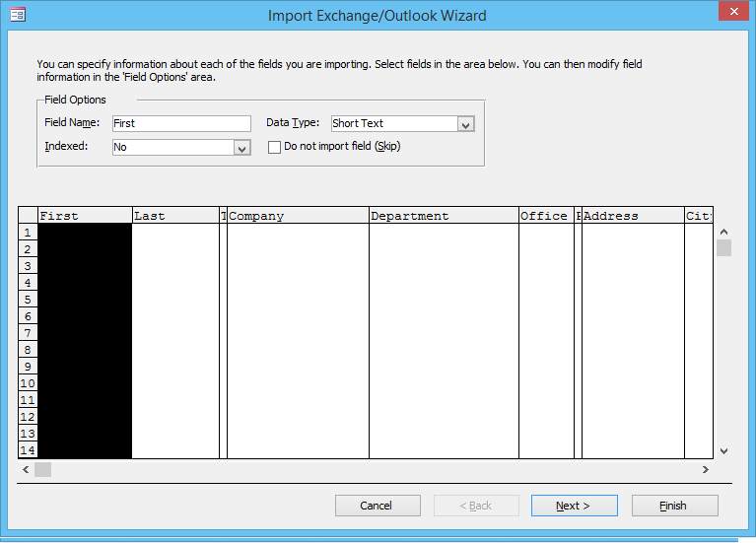Click the Field Name text box
This screenshot has width=756, height=543.
click(x=181, y=124)
